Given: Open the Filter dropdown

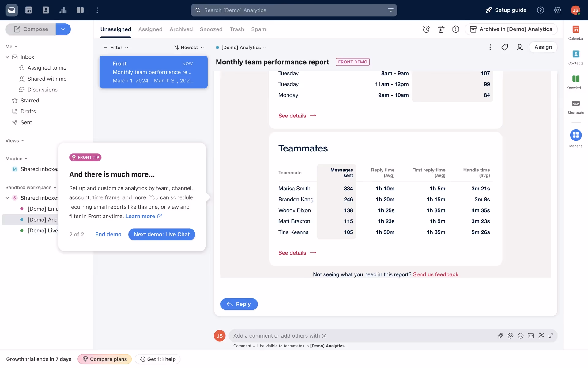Looking at the screenshot, I should (x=116, y=48).
